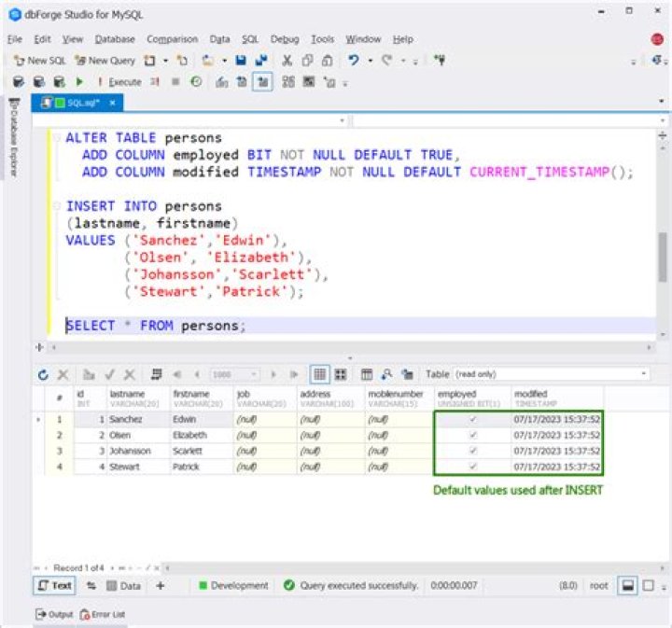Click the lastname column header
This screenshot has height=628, width=672.
tap(138, 398)
